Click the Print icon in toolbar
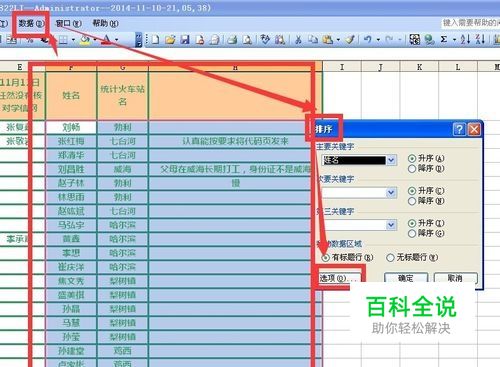The image size is (500, 367). pyautogui.click(x=232, y=40)
